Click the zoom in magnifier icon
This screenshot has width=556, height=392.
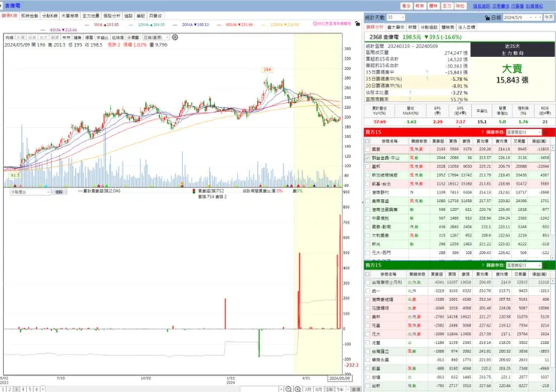(x=298, y=389)
